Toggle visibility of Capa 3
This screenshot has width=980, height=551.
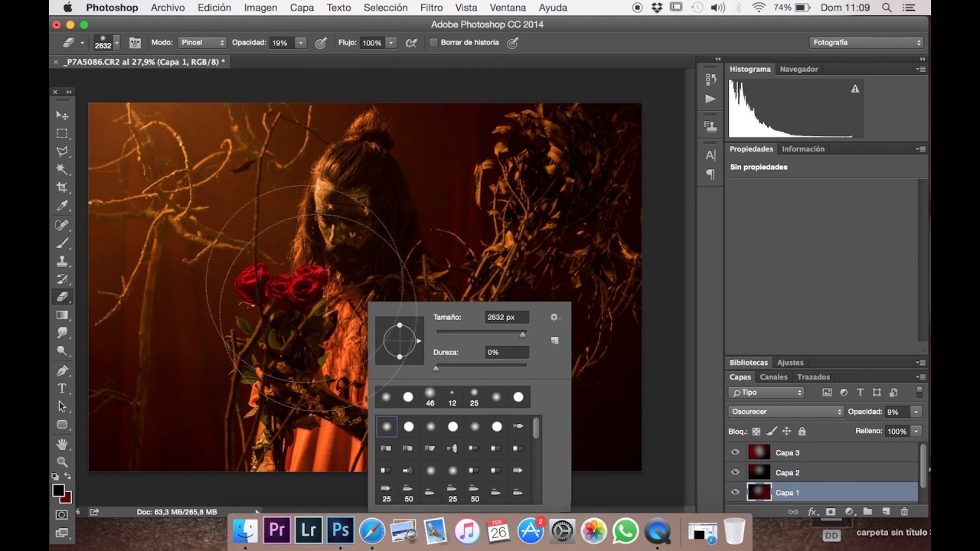(x=736, y=452)
